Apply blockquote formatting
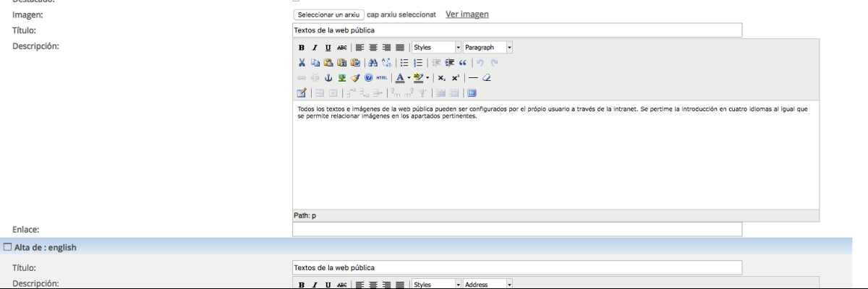The height and width of the screenshot is (289, 868). [463, 63]
